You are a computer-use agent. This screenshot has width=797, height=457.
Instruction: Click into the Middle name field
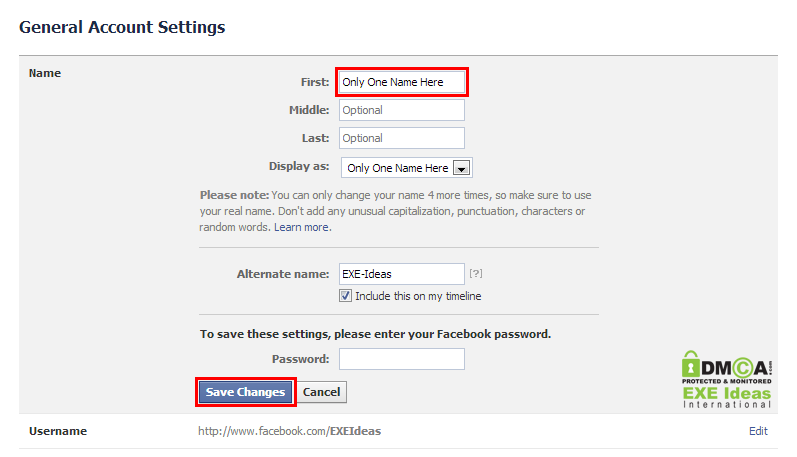402,110
